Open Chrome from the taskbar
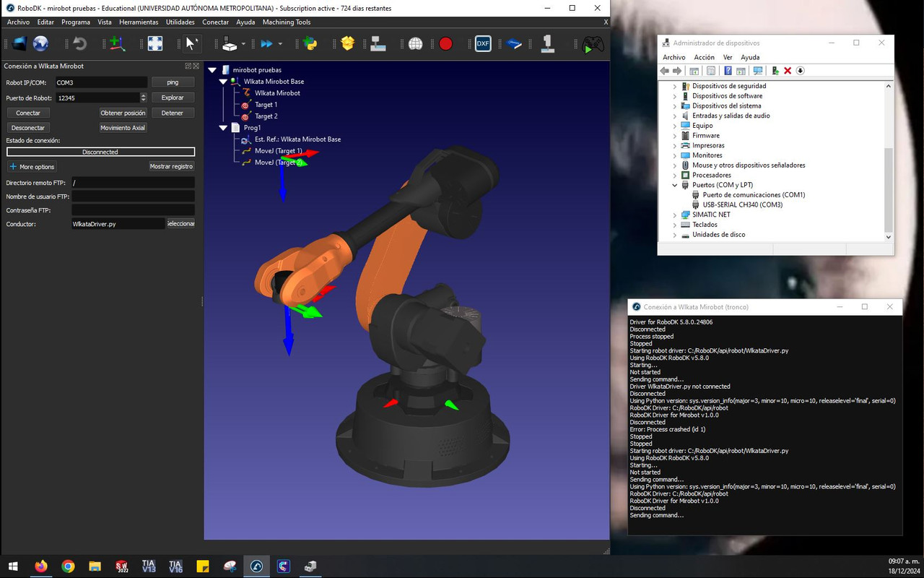The height and width of the screenshot is (578, 924). (x=68, y=566)
